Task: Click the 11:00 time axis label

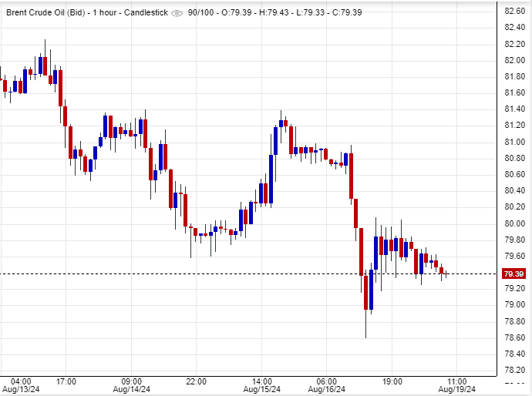Action: [x=457, y=381]
